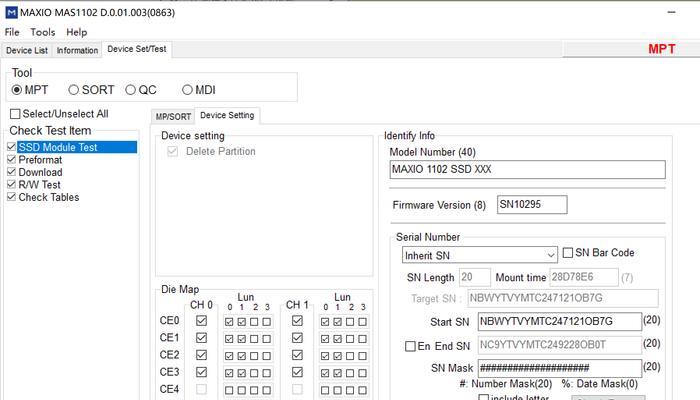700x400 pixels.
Task: Uncheck the Preformat test item
Action: (12, 159)
